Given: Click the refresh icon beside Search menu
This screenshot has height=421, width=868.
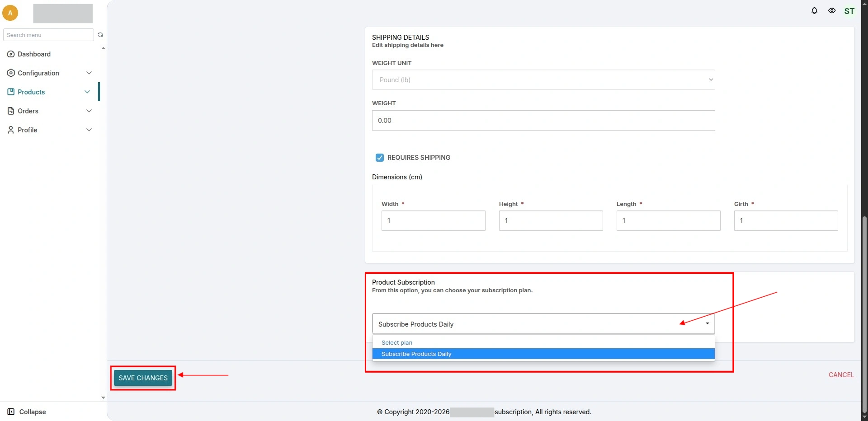Looking at the screenshot, I should [100, 35].
